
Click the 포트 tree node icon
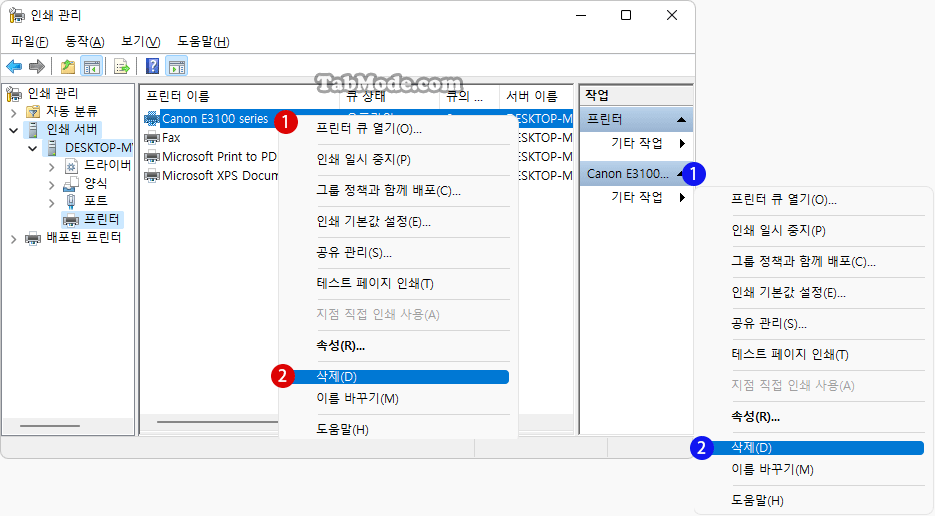[x=71, y=201]
